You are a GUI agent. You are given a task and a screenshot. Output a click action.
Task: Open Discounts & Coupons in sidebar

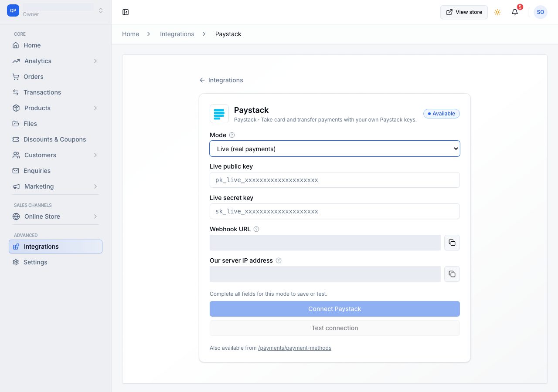point(55,139)
